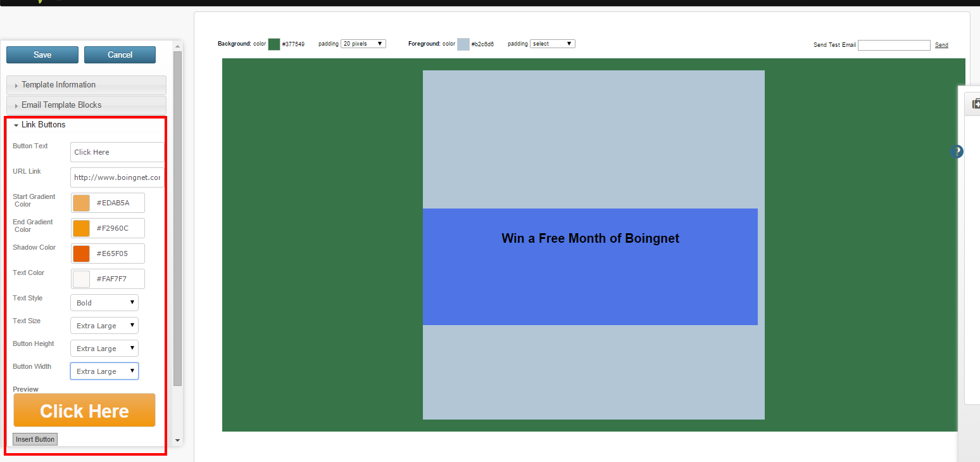Open the Text Style dropdown
This screenshot has width=980, height=462.
pos(104,303)
